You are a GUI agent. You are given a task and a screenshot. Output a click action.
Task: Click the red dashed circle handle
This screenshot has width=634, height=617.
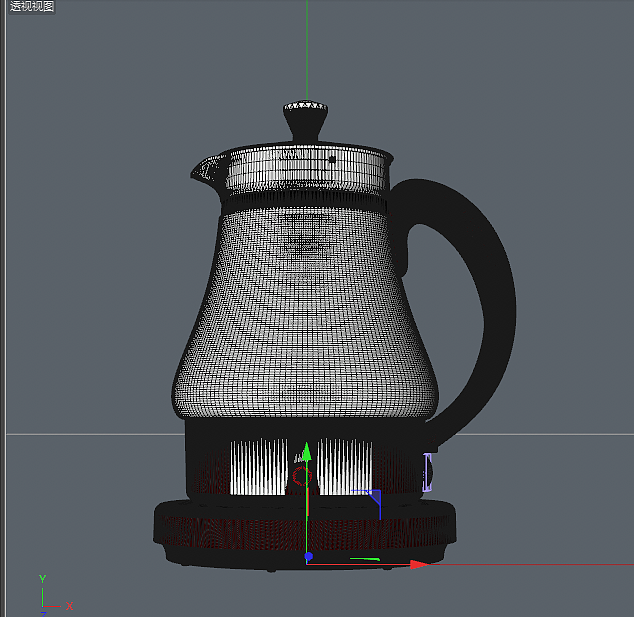click(x=301, y=474)
